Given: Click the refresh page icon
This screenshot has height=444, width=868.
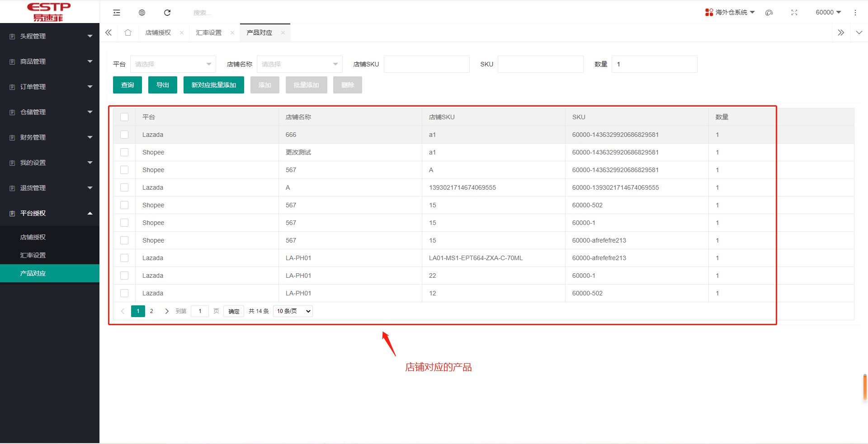Looking at the screenshot, I should 167,13.
